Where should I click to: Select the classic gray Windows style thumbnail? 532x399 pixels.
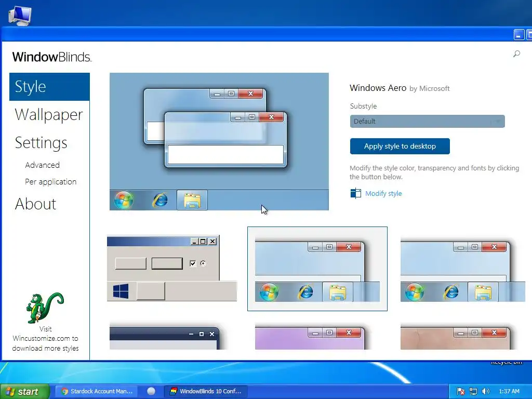[172, 269]
